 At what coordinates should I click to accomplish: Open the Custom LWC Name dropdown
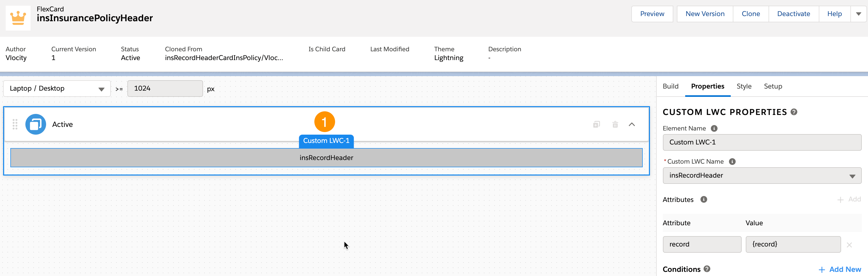[762, 176]
